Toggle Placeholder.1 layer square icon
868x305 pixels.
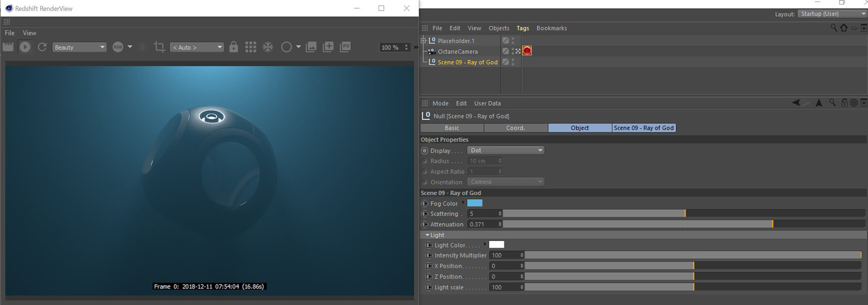pos(506,40)
